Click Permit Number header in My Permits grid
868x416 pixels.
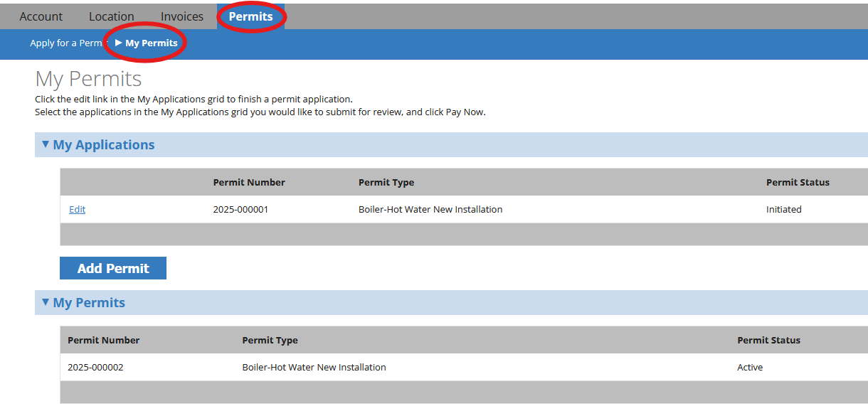pyautogui.click(x=103, y=341)
